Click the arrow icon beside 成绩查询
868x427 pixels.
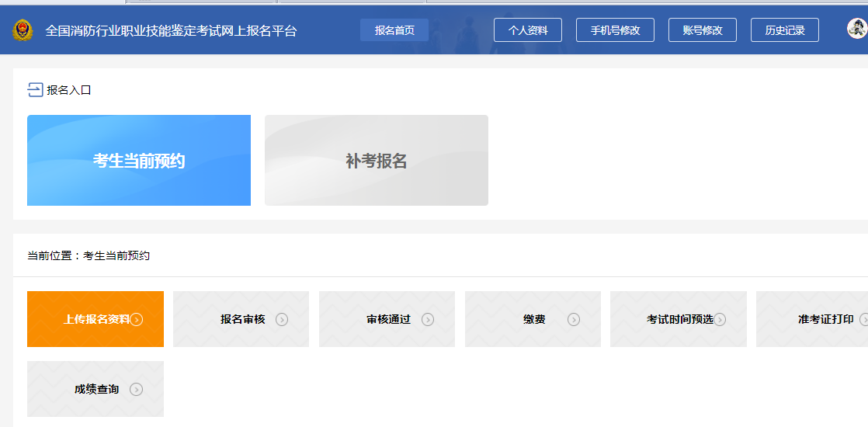point(137,389)
